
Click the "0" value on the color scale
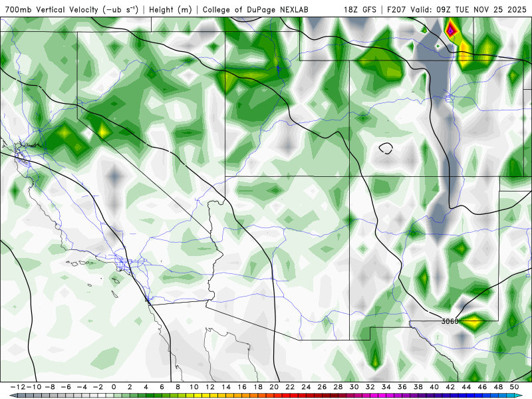click(x=114, y=387)
